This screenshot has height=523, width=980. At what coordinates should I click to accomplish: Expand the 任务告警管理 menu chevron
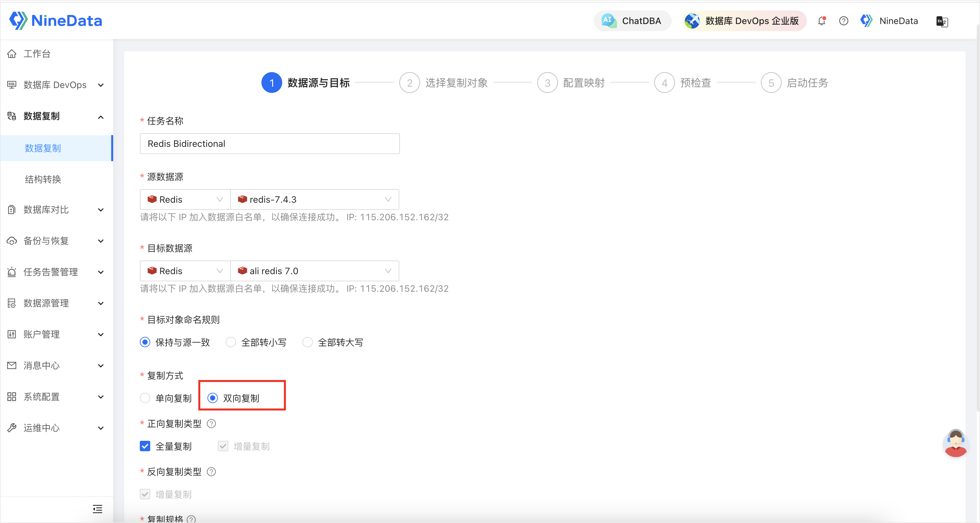(101, 272)
